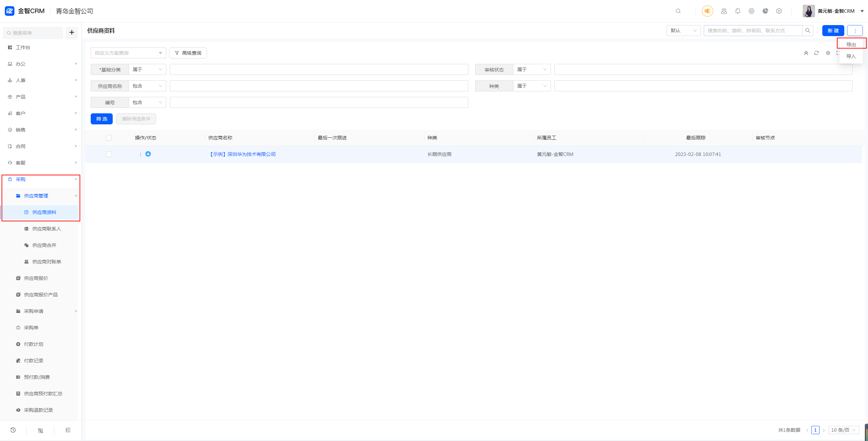Open 编号 operator 包含 dropdown
Viewport: 868px width, 441px height.
pyautogui.click(x=147, y=102)
